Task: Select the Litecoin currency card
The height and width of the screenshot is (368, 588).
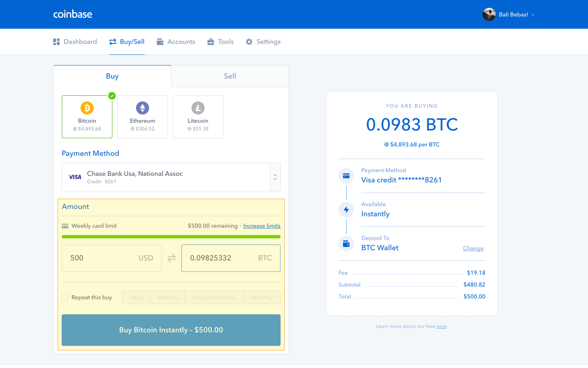Action: [198, 117]
